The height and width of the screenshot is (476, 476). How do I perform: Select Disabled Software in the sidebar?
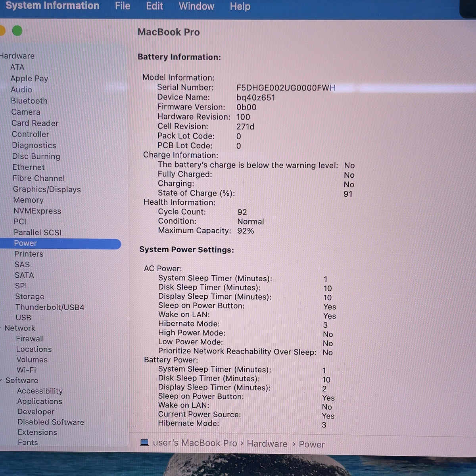click(51, 422)
